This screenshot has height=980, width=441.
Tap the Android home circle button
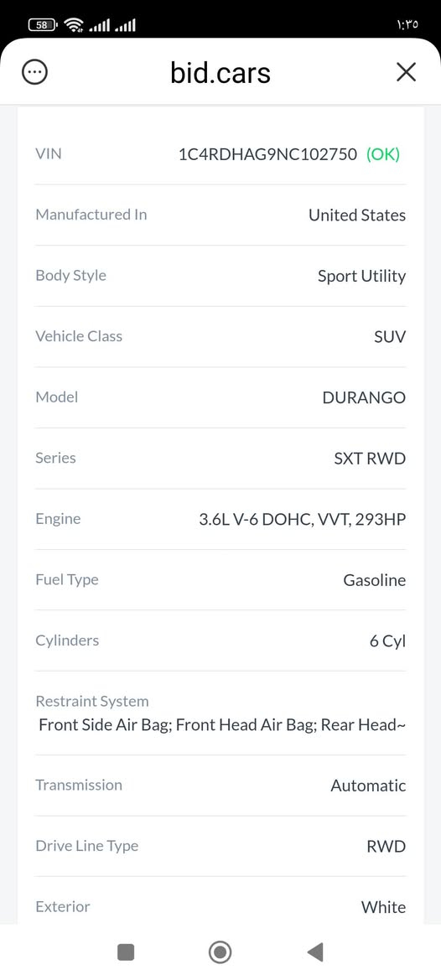point(220,951)
